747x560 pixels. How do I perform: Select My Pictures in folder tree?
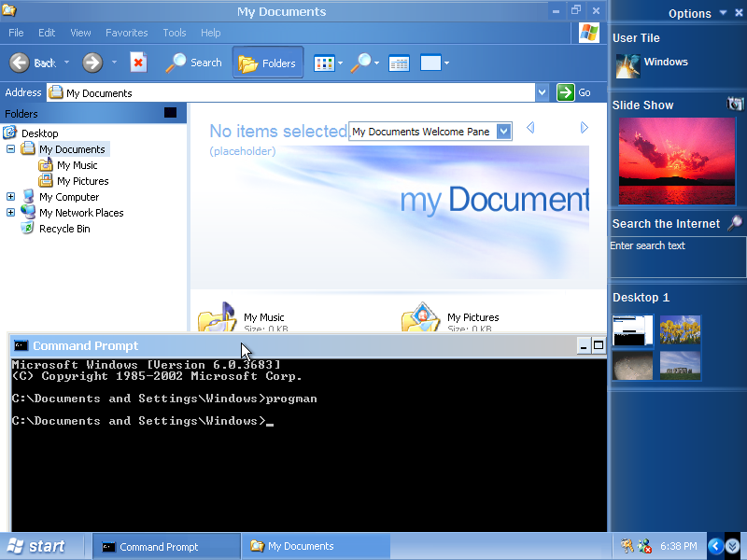coord(82,181)
